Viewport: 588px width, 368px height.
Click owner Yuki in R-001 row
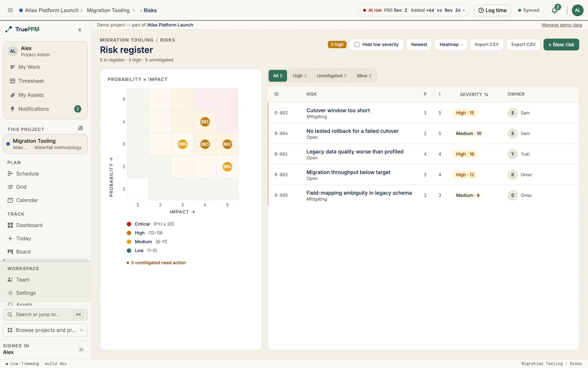coord(519,154)
